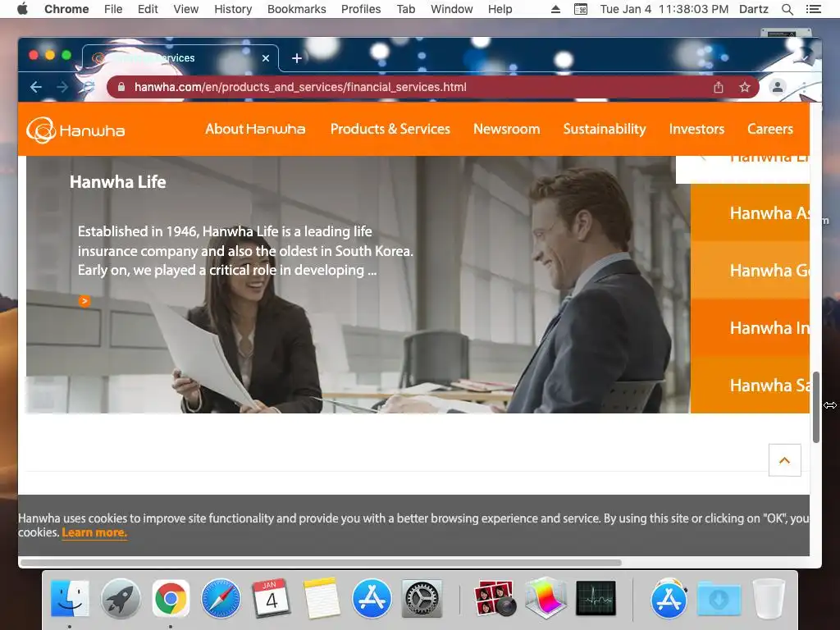Open the Apple menu

pos(22,9)
